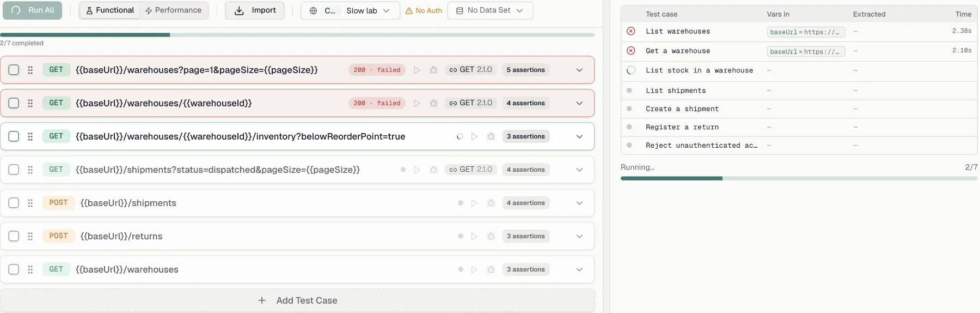Debug the POST returns test case
This screenshot has height=313, width=980.
(491, 236)
